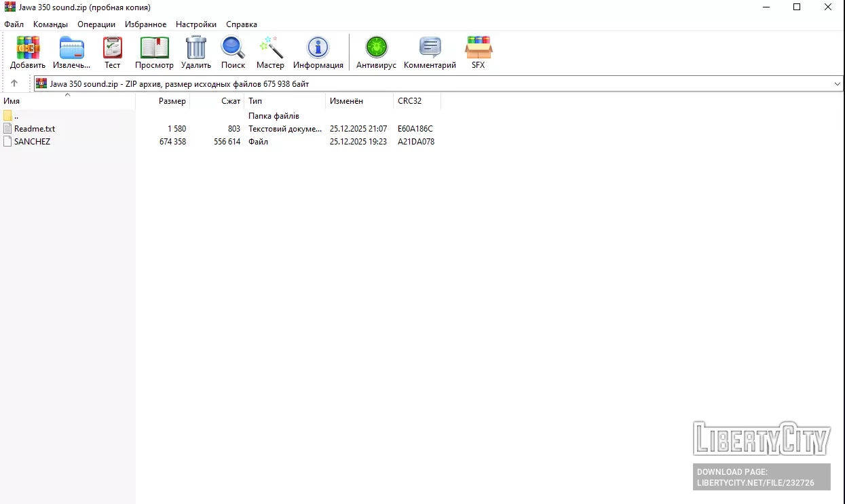Open the Файл menu
Image resolution: width=845 pixels, height=504 pixels.
pyautogui.click(x=14, y=24)
